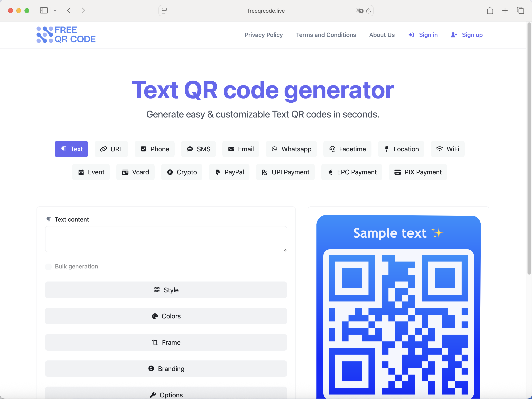Select the PayPal QR type tab
This screenshot has width=532, height=399.
pyautogui.click(x=229, y=172)
